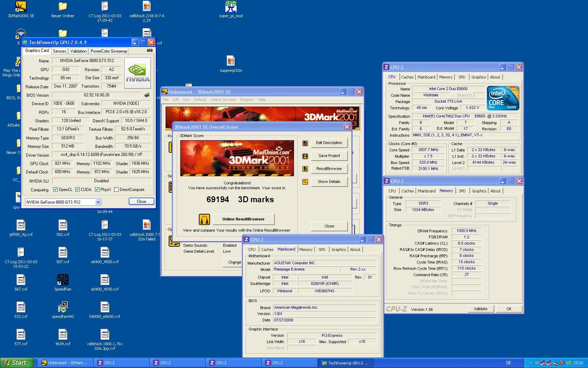The image size is (588, 368).
Task: Click the Show Details magnifier icon
Action: [x=305, y=182]
